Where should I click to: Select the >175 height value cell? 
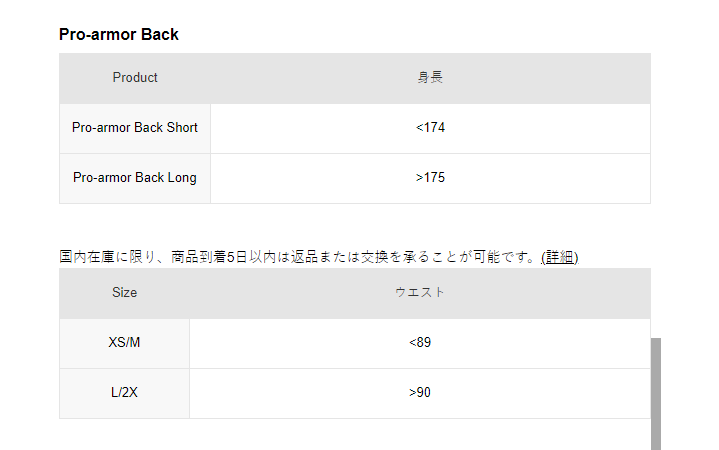[430, 178]
